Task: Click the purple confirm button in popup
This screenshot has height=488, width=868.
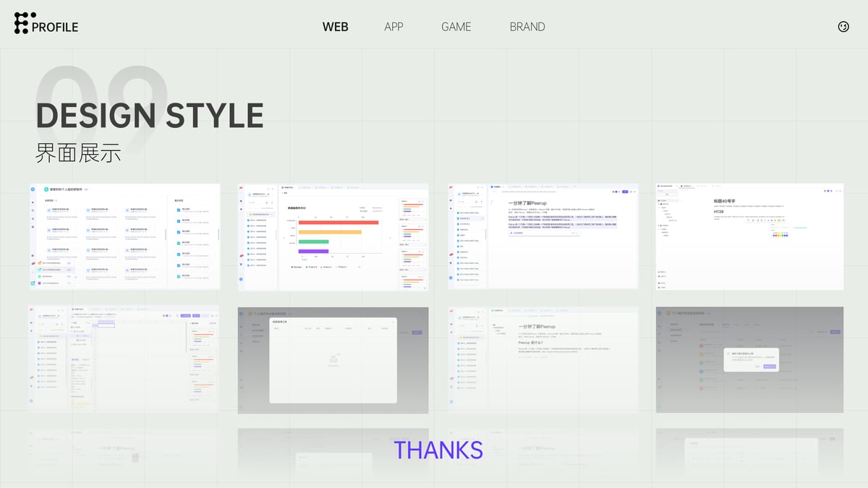Action: click(768, 367)
